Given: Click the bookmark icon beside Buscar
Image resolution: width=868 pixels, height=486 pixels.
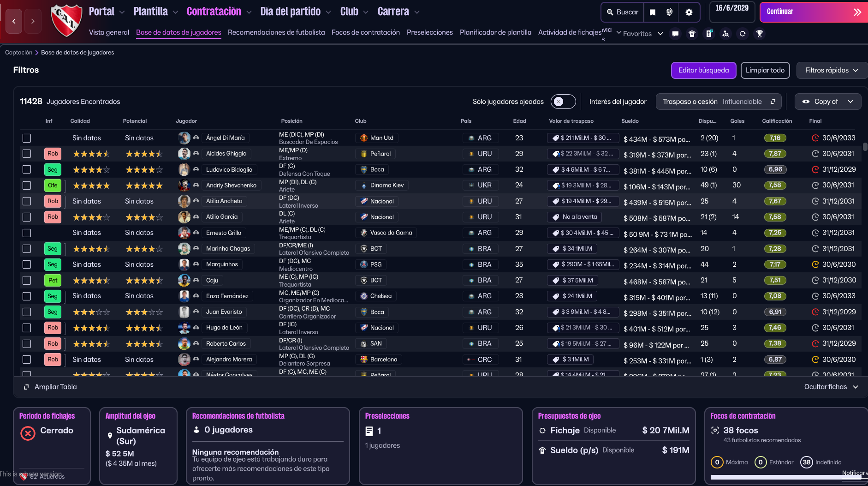Looking at the screenshot, I should [653, 12].
